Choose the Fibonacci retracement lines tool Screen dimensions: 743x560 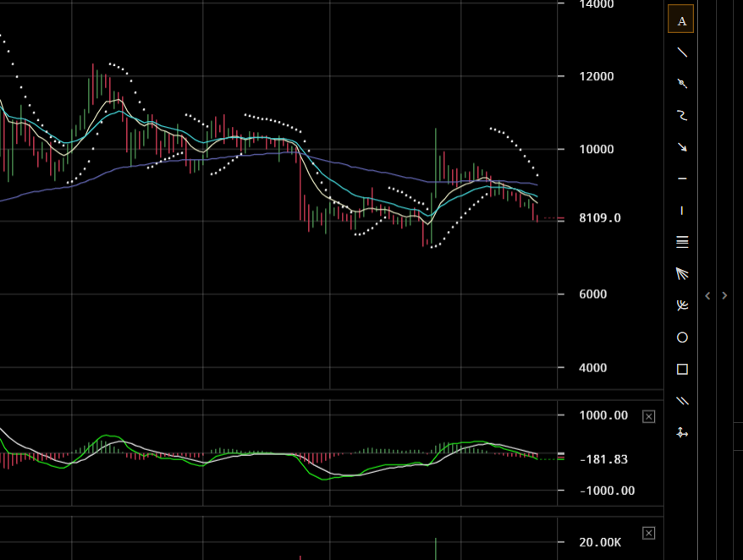[x=682, y=242]
